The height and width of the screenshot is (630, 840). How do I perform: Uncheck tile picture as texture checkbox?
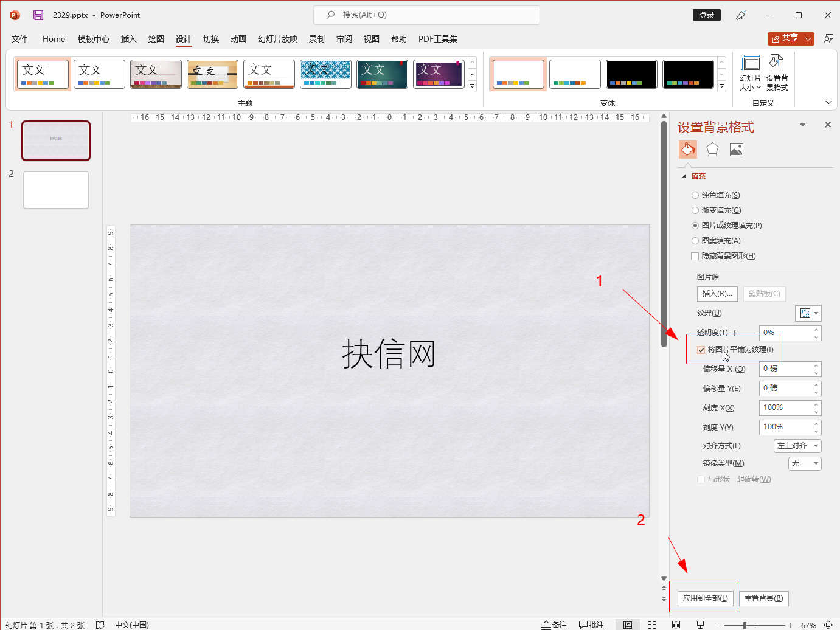(701, 350)
